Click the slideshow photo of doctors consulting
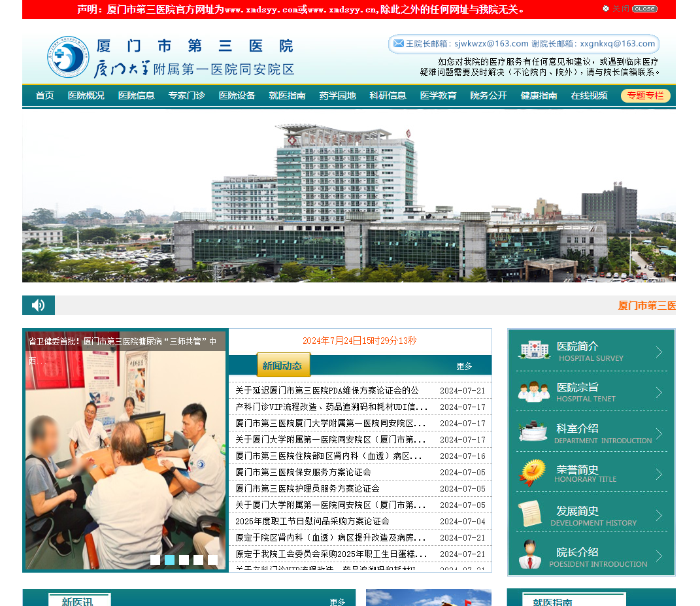 [x=125, y=451]
